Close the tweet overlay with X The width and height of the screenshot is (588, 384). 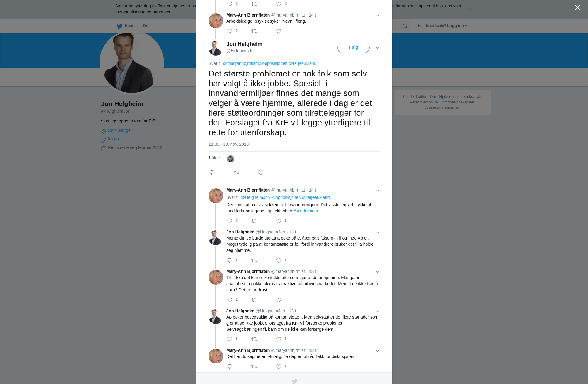pos(578,8)
